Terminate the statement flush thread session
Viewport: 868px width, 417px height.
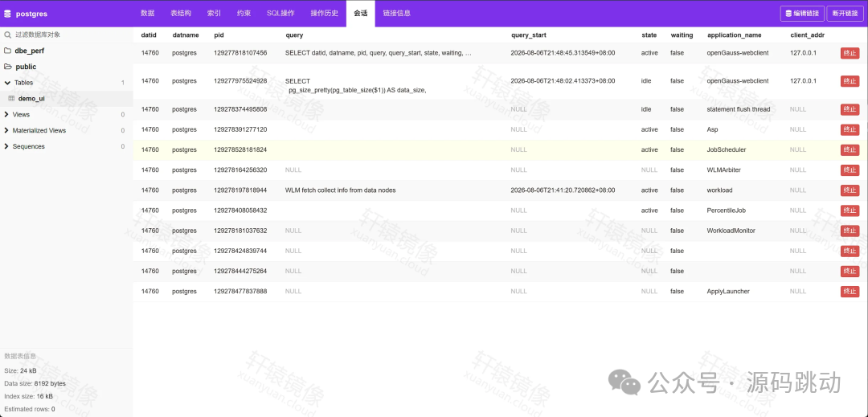click(x=850, y=109)
